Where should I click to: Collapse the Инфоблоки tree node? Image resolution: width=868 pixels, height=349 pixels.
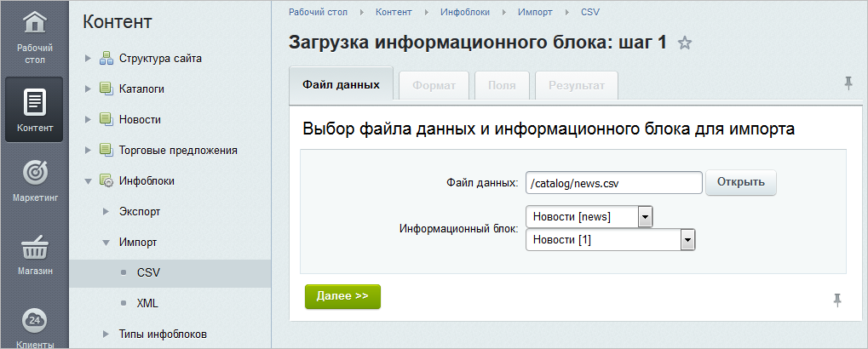[x=88, y=181]
